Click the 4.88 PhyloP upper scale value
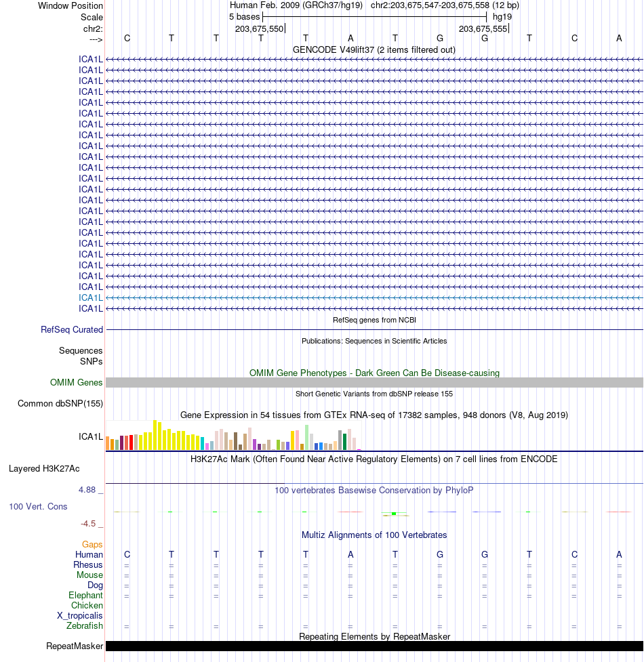644x662 pixels. (87, 490)
